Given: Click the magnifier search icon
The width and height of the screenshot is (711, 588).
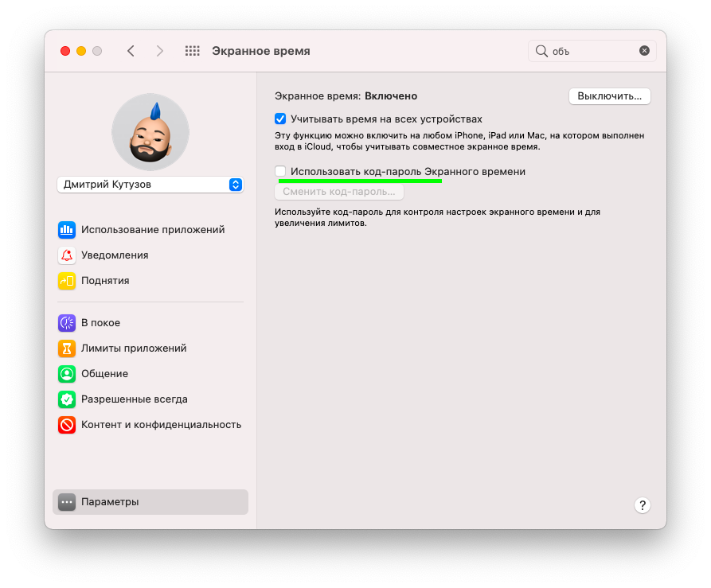Looking at the screenshot, I should click(541, 51).
